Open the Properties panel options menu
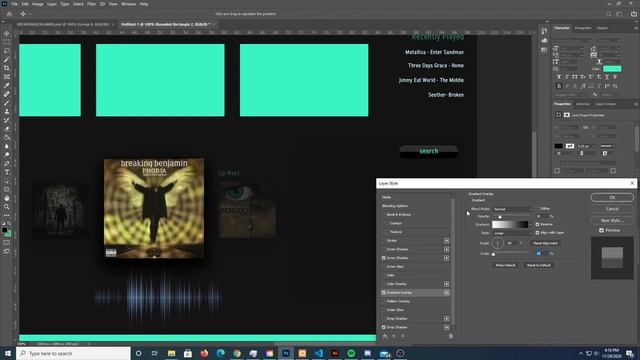Viewport: 640px width, 360px height. pyautogui.click(x=636, y=104)
